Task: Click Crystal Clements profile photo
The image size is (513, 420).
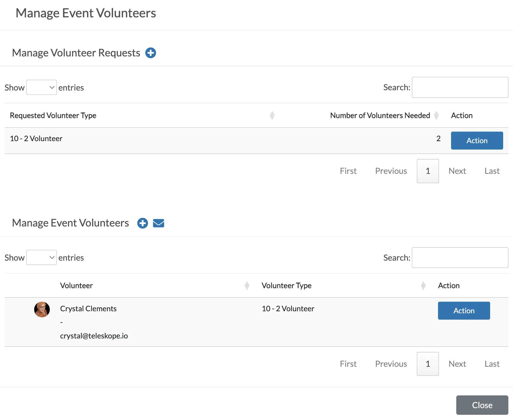Action: coord(42,309)
